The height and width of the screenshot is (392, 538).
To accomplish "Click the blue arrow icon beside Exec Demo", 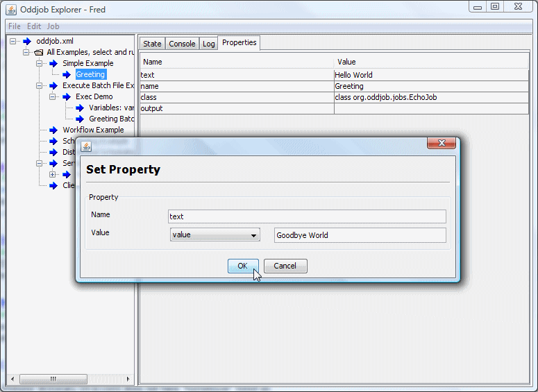I will 67,96.
